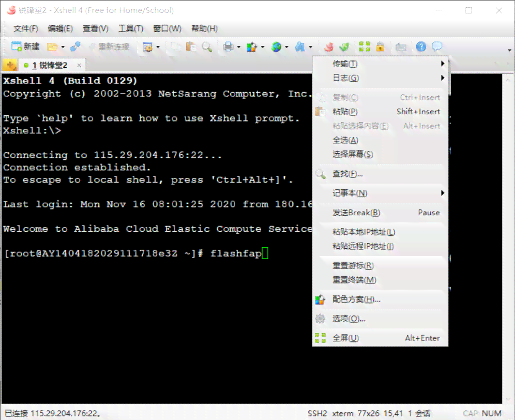Open the 窗口(W) menu
This screenshot has height=420, width=515.
(167, 28)
